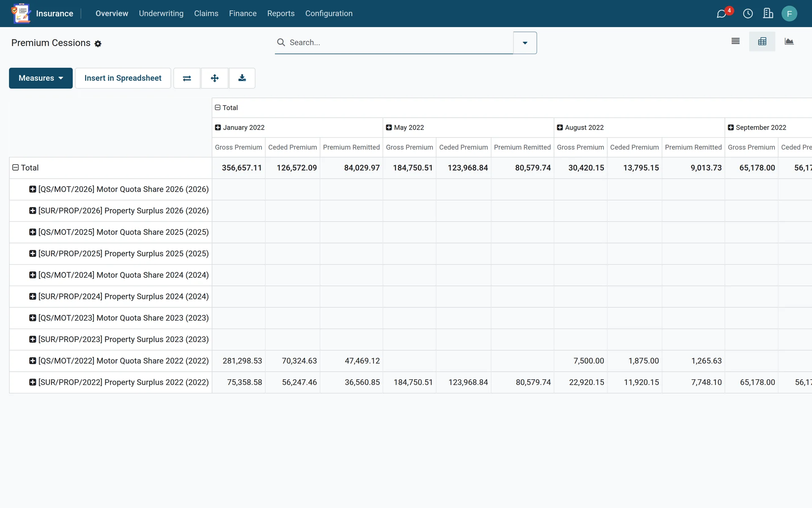Focus the Search input field

pyautogui.click(x=400, y=42)
